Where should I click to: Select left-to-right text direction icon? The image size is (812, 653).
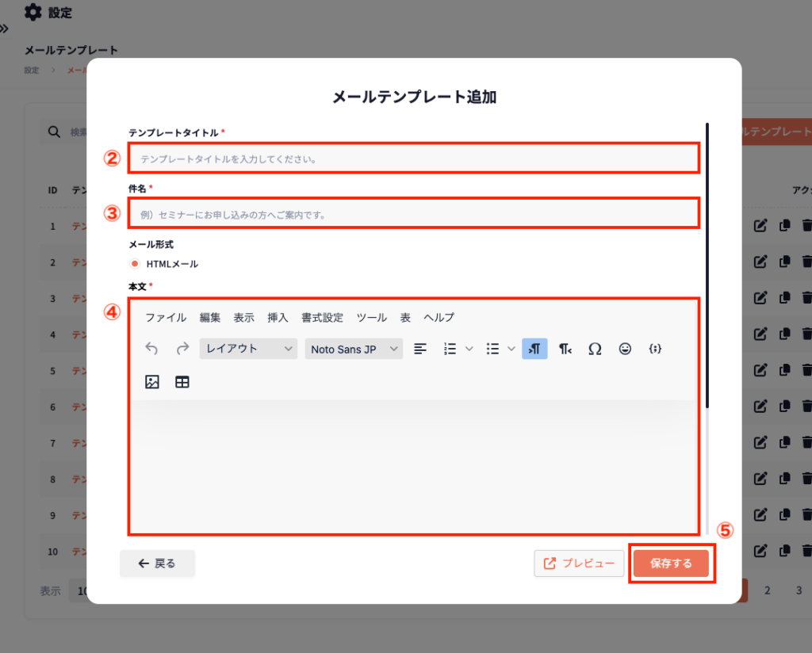534,349
